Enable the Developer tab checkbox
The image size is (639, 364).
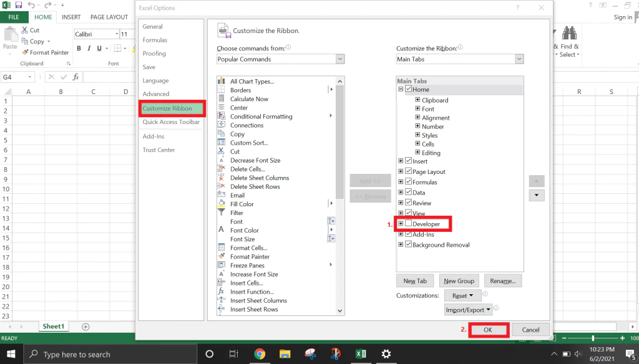pos(408,223)
